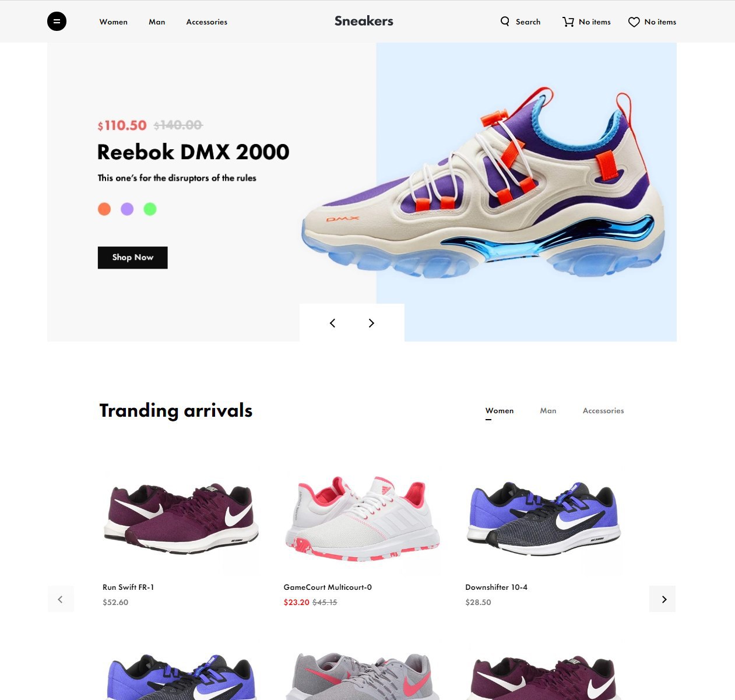Click the Sneakers logo

pos(364,21)
